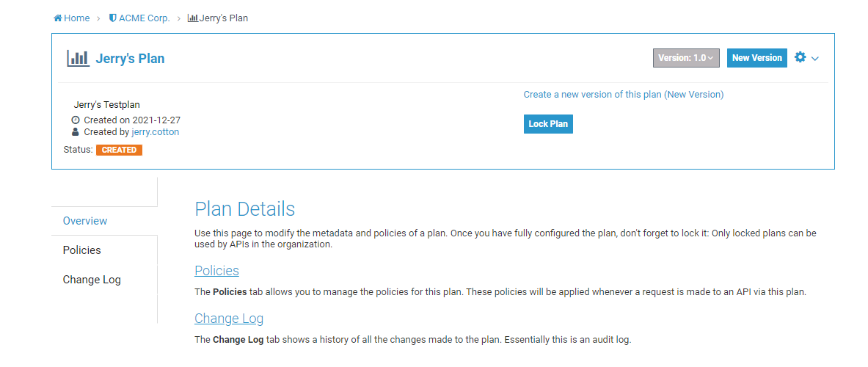Open the gear settings menu
The width and height of the screenshot is (868, 367).
800,57
